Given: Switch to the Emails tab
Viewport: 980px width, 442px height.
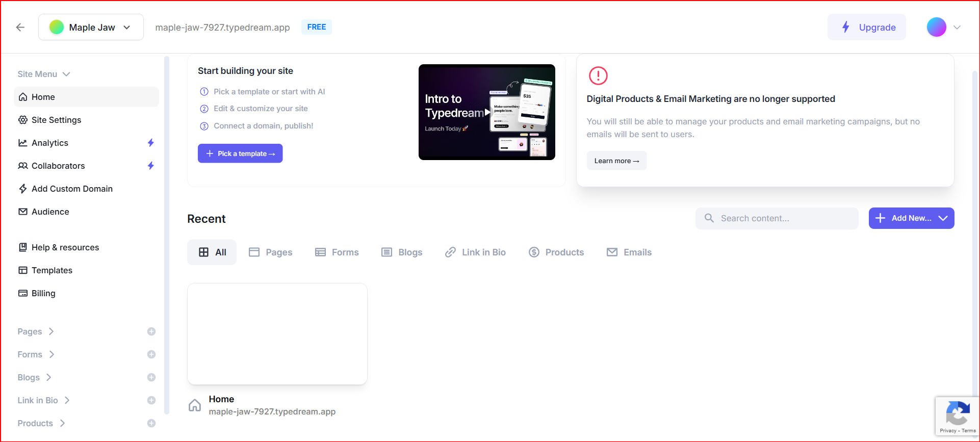Looking at the screenshot, I should [629, 252].
